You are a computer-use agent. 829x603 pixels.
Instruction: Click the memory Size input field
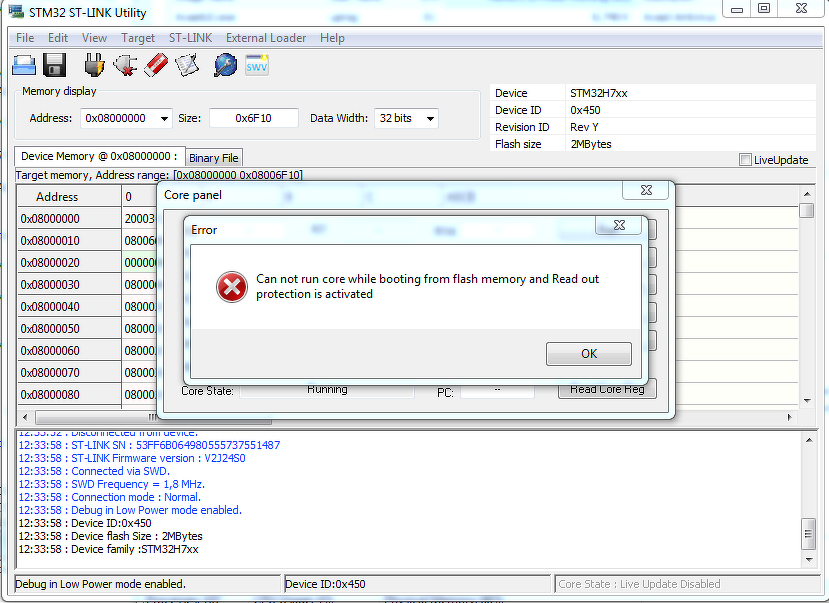[254, 118]
